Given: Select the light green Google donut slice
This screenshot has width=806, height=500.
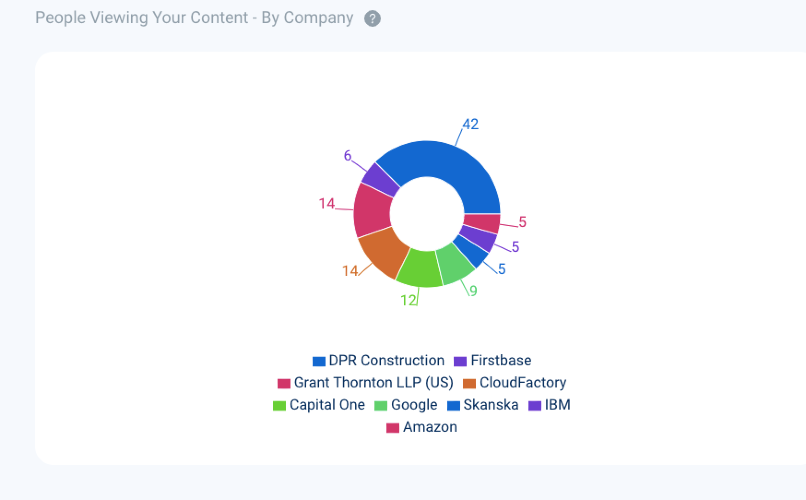Looking at the screenshot, I should [x=455, y=262].
